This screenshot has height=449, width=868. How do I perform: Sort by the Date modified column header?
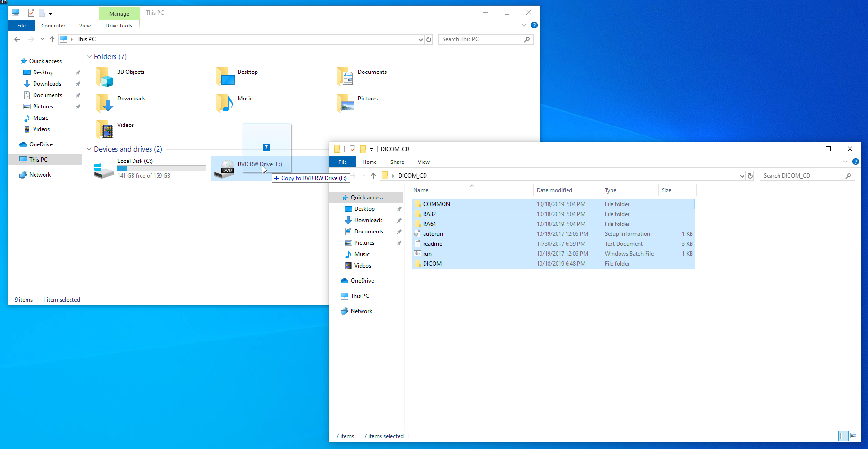point(554,190)
